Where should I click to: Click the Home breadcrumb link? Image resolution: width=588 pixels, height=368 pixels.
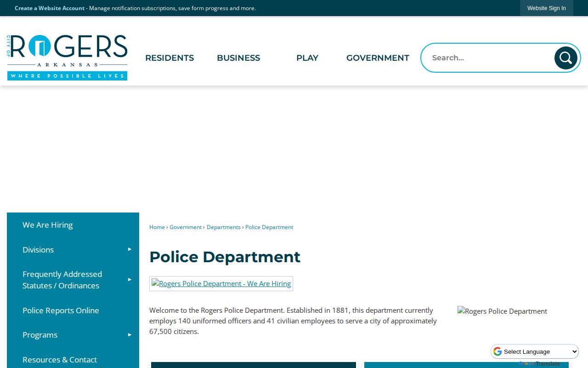point(157,227)
